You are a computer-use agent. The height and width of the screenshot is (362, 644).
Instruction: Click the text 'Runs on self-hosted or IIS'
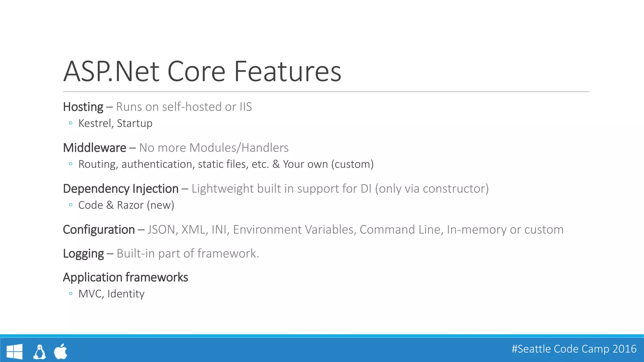(184, 107)
